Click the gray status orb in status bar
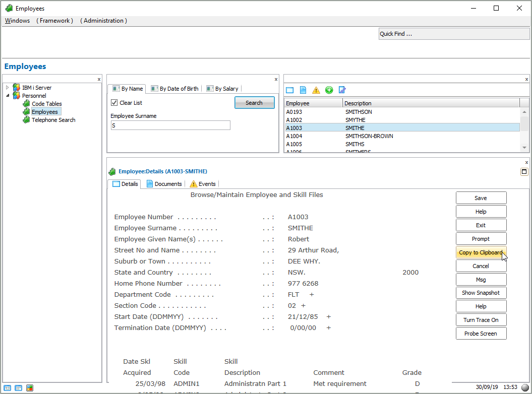This screenshot has height=394, width=532. click(524, 387)
